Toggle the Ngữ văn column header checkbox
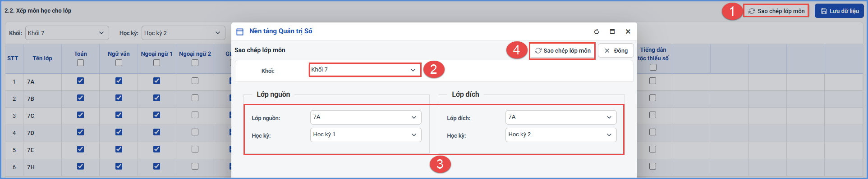868x179 pixels. [x=119, y=63]
